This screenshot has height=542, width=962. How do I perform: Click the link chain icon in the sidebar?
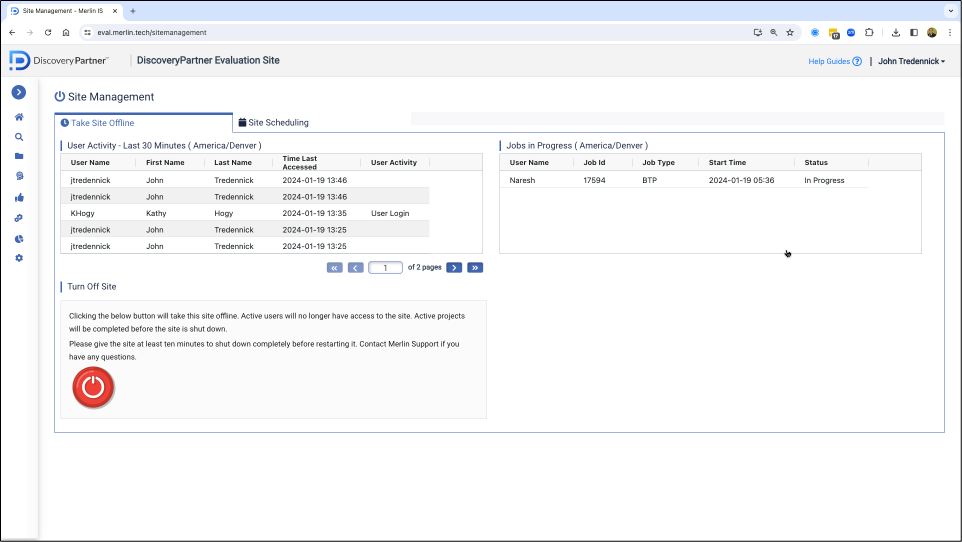coord(19,218)
